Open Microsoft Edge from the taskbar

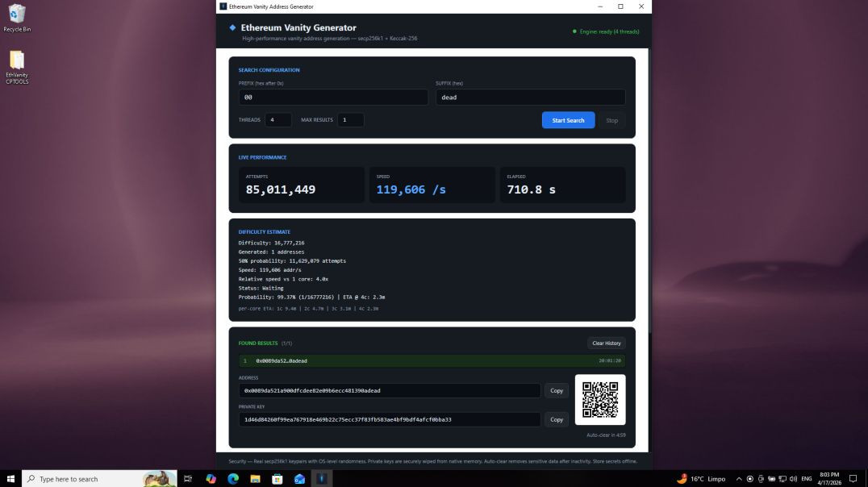tap(232, 478)
